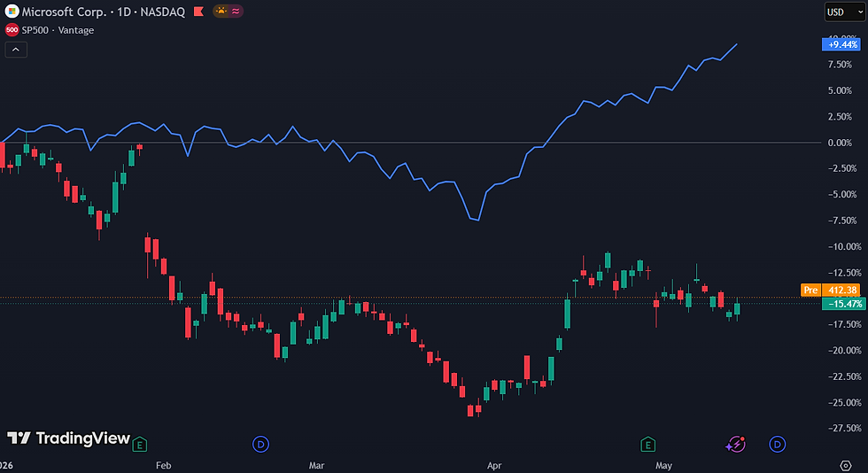
Task: Click the -12.50% scale label
Action: [845, 273]
